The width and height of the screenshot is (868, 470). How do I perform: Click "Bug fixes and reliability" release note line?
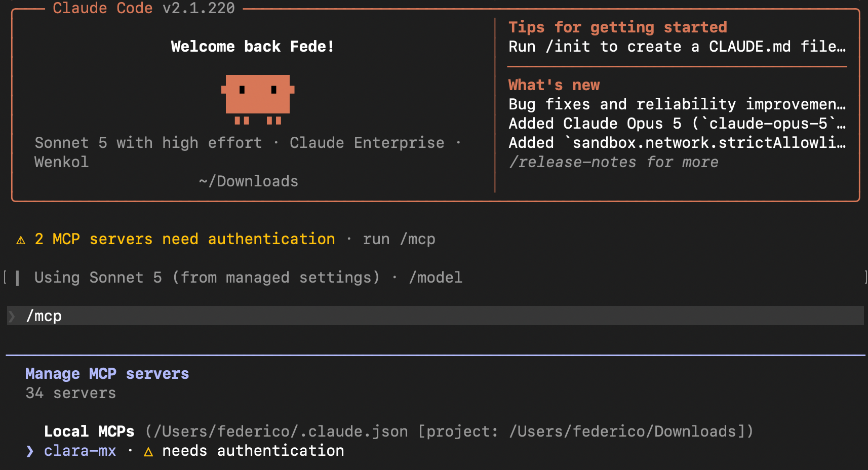(x=677, y=104)
